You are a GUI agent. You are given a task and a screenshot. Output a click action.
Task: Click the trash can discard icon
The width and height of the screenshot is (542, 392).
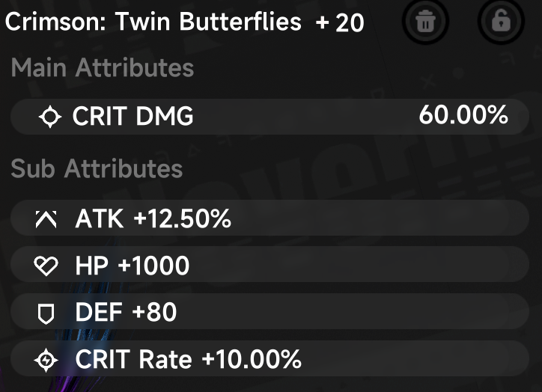[425, 21]
